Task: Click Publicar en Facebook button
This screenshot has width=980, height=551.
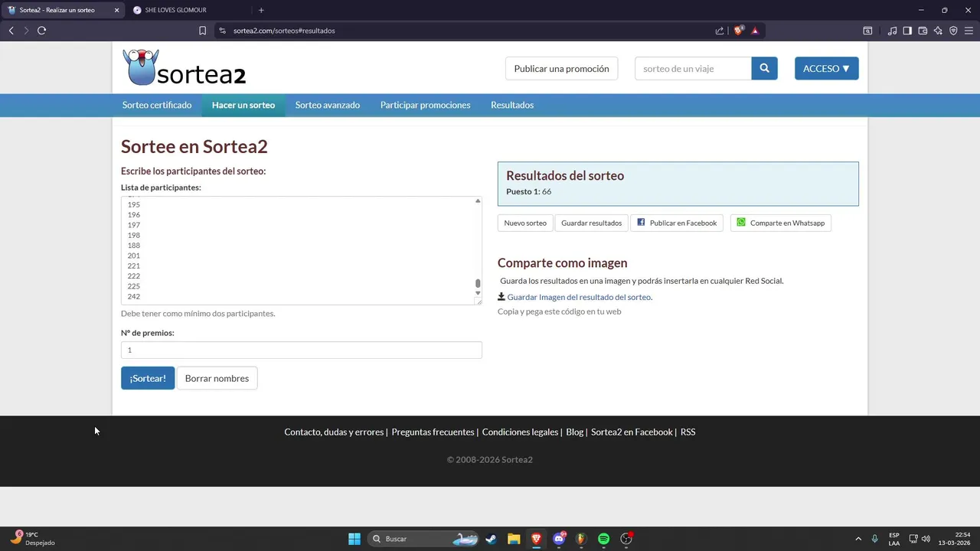Action: (x=676, y=223)
